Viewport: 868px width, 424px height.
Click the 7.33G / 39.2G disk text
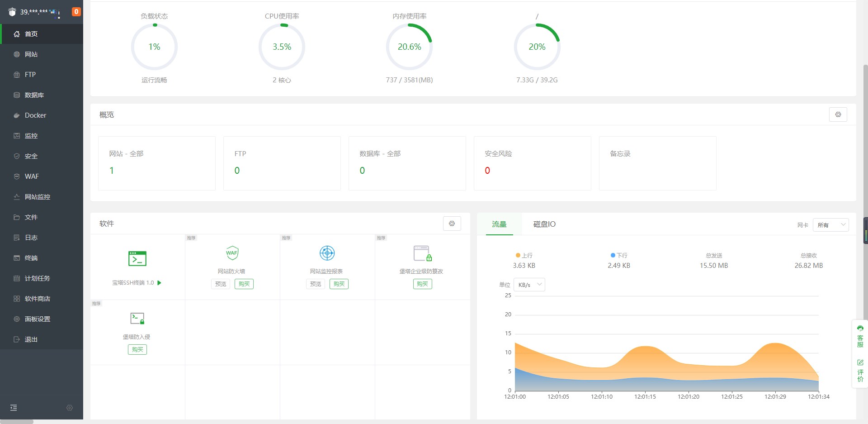click(x=537, y=80)
